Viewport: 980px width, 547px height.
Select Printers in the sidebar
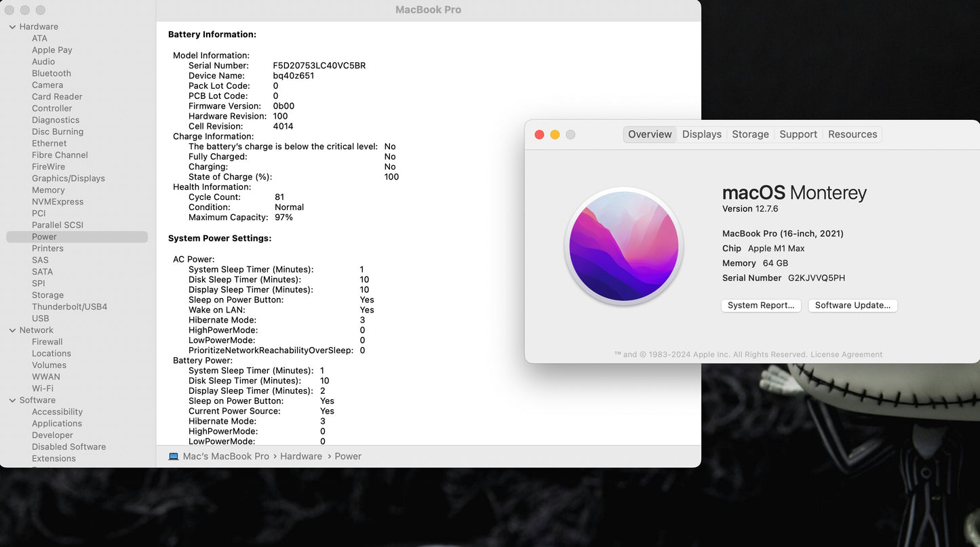click(x=47, y=249)
